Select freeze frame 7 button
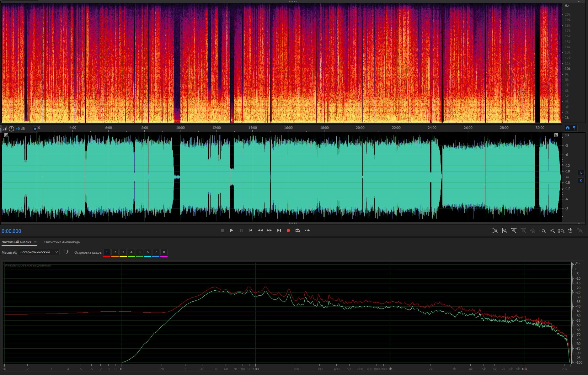588x375 pixels. point(156,252)
